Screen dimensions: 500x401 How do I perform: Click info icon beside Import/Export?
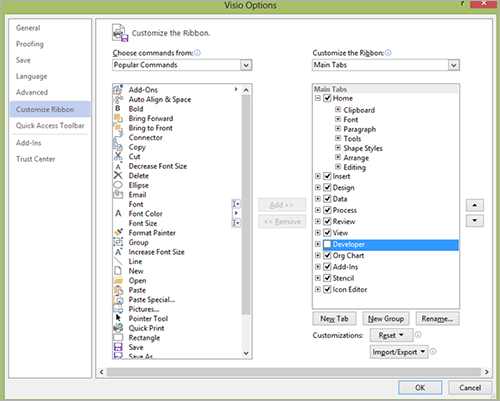pos(433,351)
